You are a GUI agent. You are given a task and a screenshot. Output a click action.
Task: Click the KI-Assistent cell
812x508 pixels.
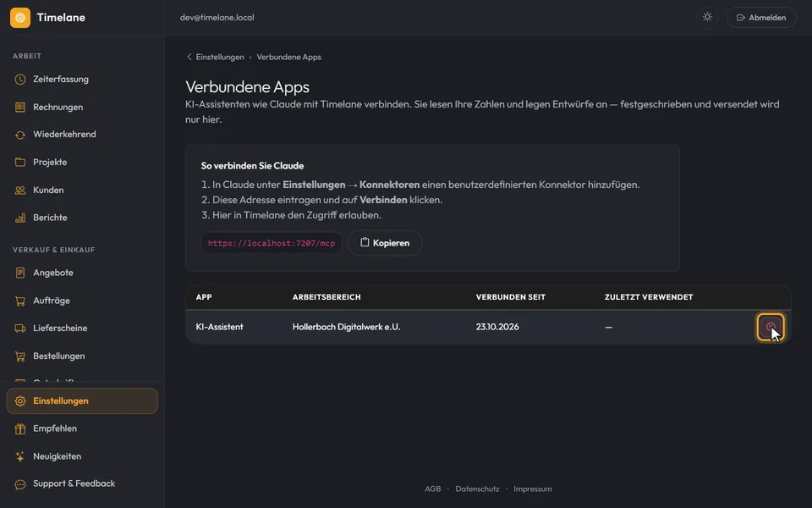click(x=220, y=327)
